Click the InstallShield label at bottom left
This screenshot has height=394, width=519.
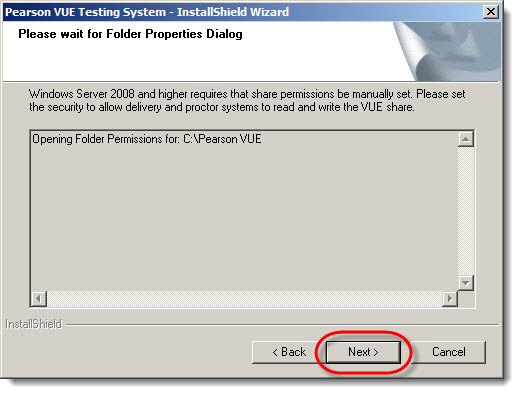point(34,324)
